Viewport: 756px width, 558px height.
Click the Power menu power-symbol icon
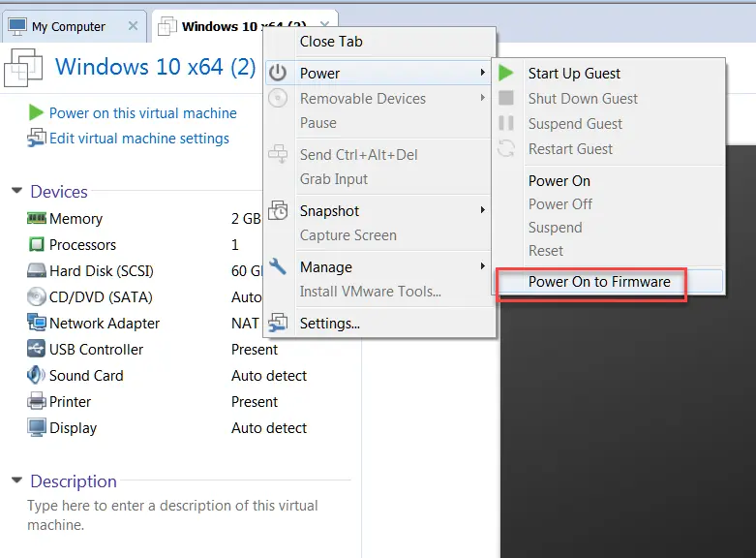coord(278,73)
